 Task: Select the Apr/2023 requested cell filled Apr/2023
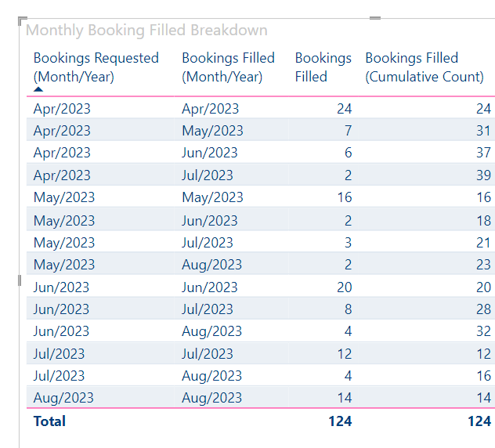[62, 109]
